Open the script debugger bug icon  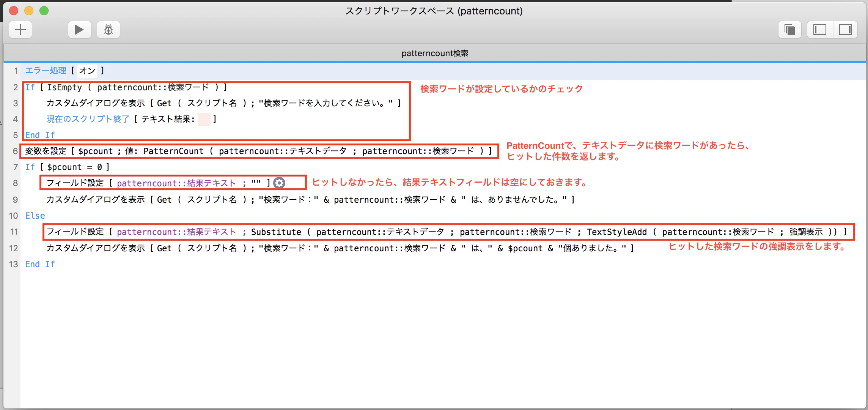coord(108,30)
